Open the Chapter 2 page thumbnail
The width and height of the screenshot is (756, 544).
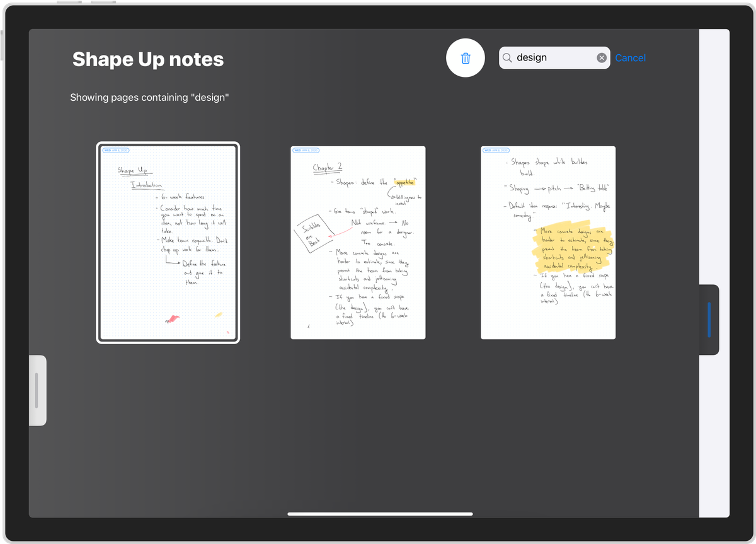tap(358, 243)
